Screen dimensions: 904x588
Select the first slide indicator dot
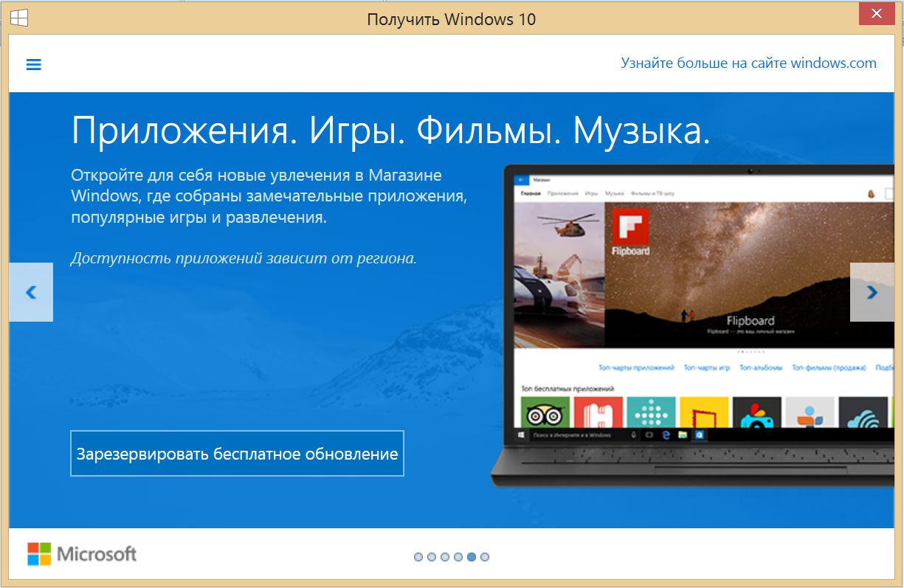click(418, 557)
